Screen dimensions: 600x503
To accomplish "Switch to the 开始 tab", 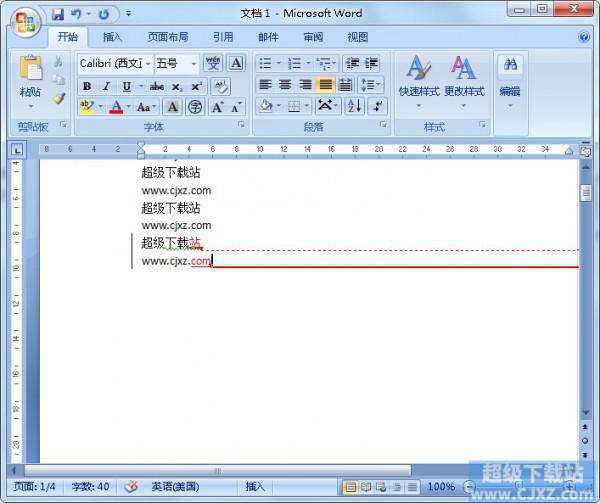I will [x=68, y=37].
